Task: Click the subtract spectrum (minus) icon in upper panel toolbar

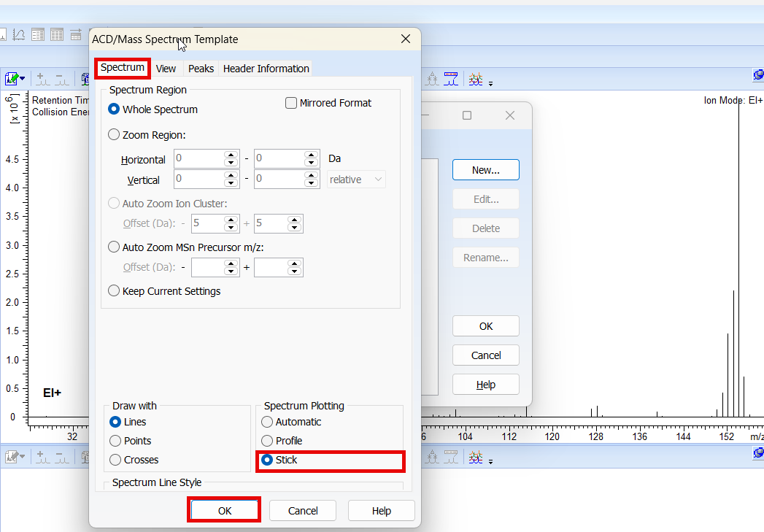Action: [x=62, y=79]
